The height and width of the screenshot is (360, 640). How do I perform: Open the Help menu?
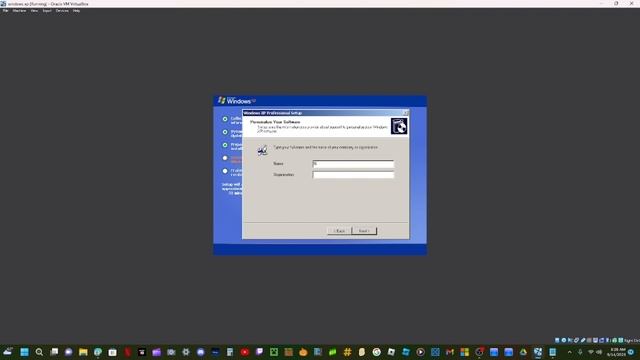76,11
